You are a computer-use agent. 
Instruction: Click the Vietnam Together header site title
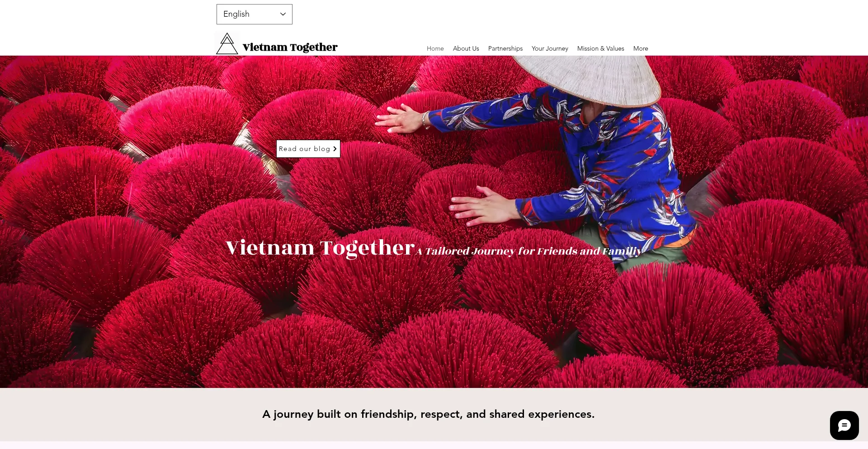(290, 47)
